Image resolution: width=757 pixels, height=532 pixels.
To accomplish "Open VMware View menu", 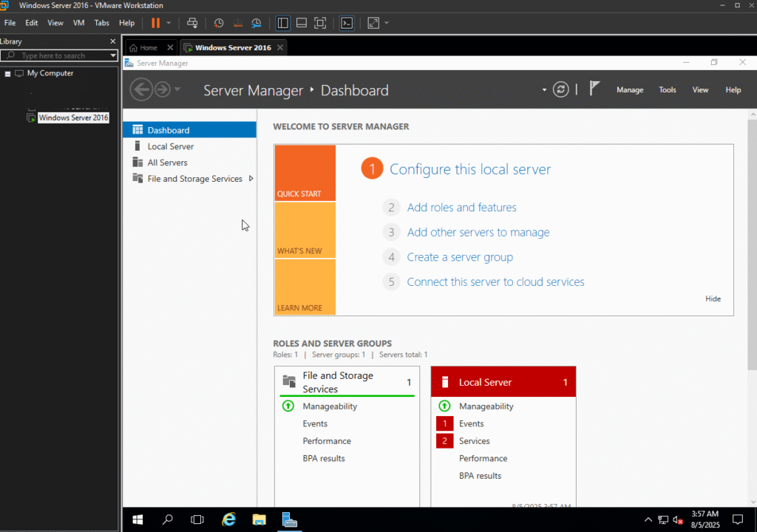I will [55, 23].
